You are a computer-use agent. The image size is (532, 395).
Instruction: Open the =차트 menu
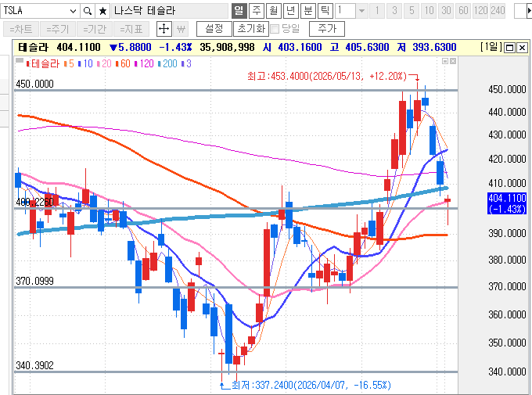(x=20, y=29)
